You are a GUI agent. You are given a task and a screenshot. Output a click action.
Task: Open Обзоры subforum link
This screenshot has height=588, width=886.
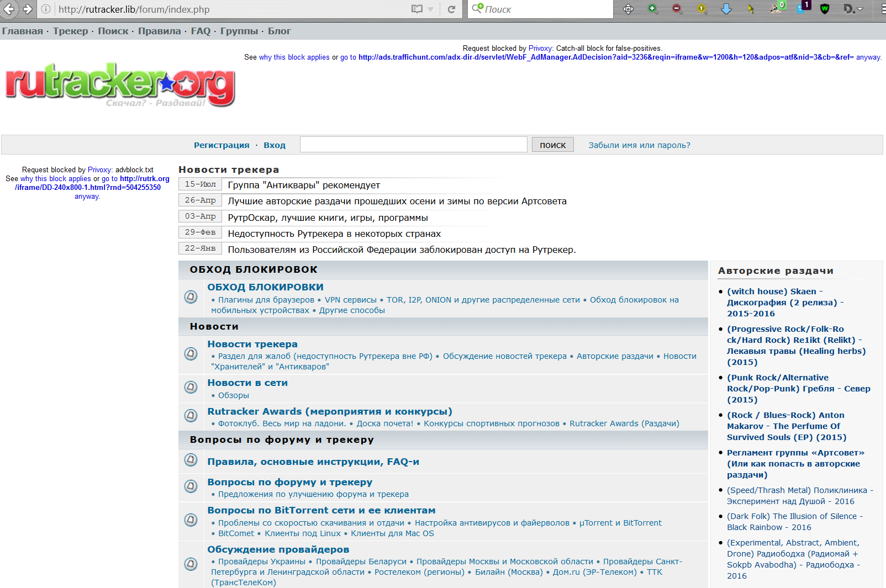[x=234, y=395]
